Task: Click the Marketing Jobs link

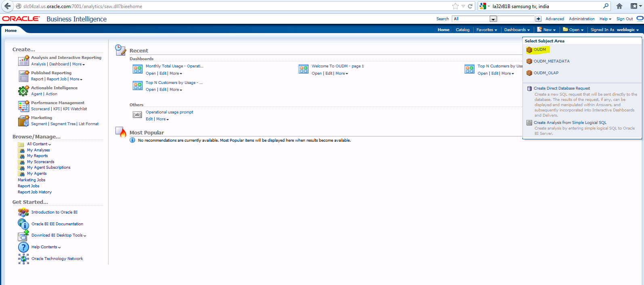Action: 31,180
